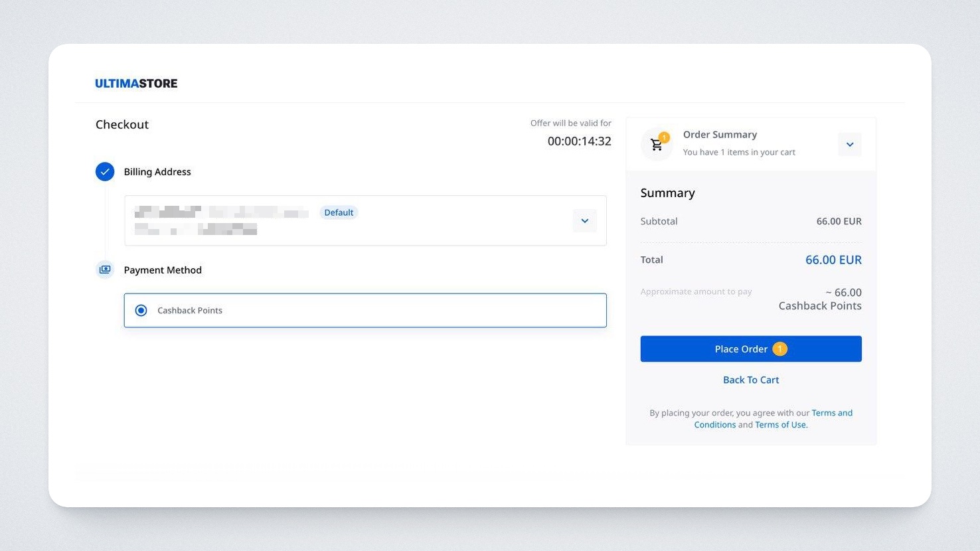Click the offer countdown timer

(x=579, y=141)
